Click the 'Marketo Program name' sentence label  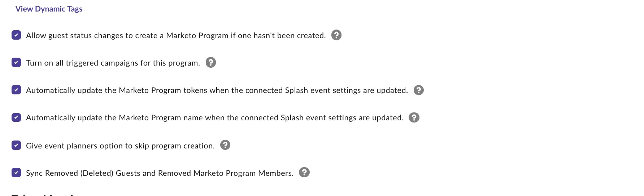(x=215, y=118)
